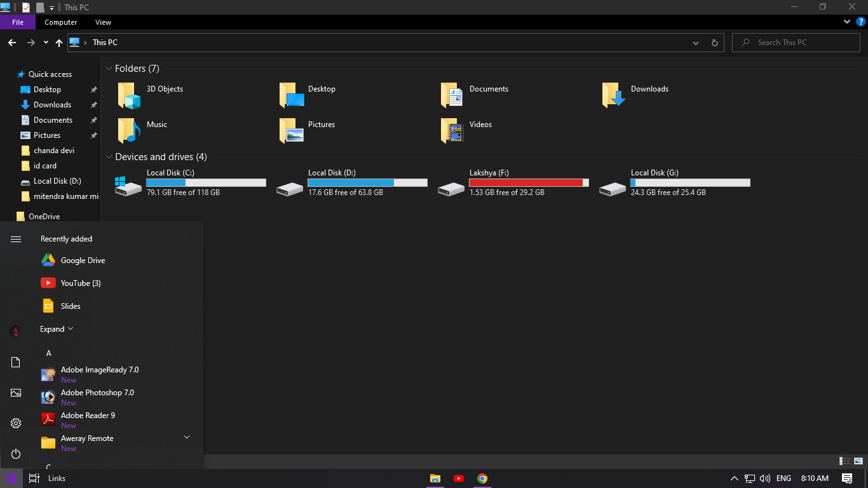Select the Local Disk (G:) drive icon
Viewport: 868px width, 488px height.
(613, 189)
